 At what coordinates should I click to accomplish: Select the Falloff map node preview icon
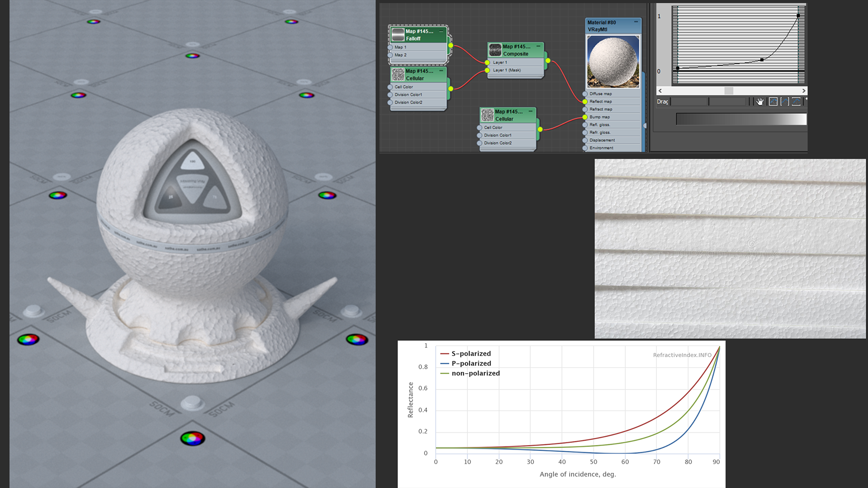pos(398,35)
